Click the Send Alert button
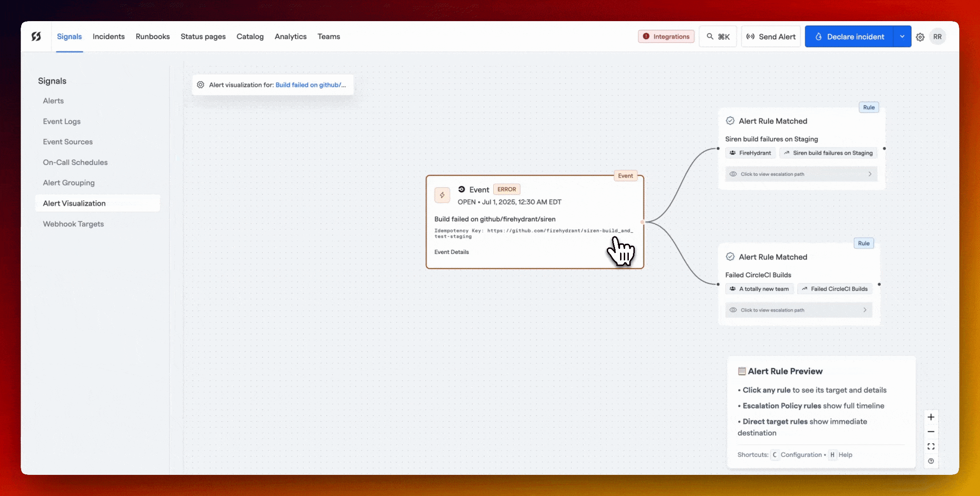The image size is (980, 496). (x=771, y=37)
